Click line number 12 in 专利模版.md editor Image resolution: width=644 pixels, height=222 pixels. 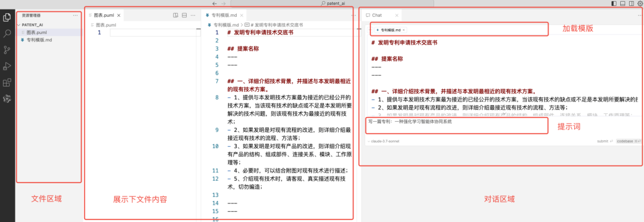(x=216, y=179)
